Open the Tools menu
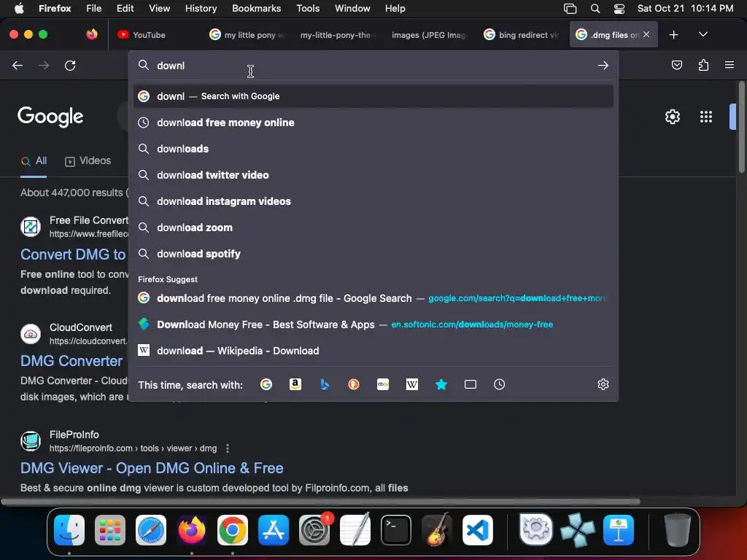 click(x=308, y=8)
